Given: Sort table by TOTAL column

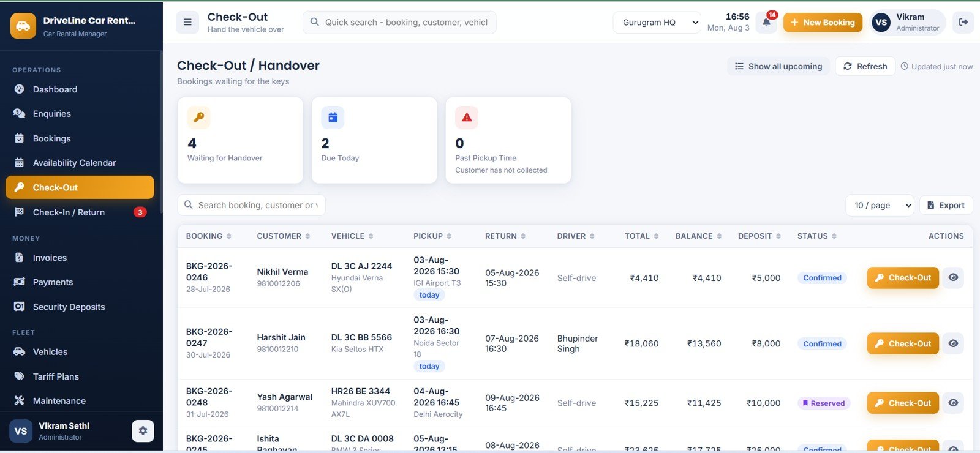Looking at the screenshot, I should pos(641,236).
